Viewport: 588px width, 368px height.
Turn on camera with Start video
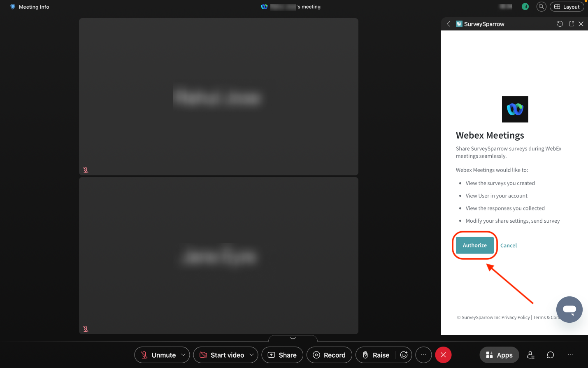(x=222, y=355)
